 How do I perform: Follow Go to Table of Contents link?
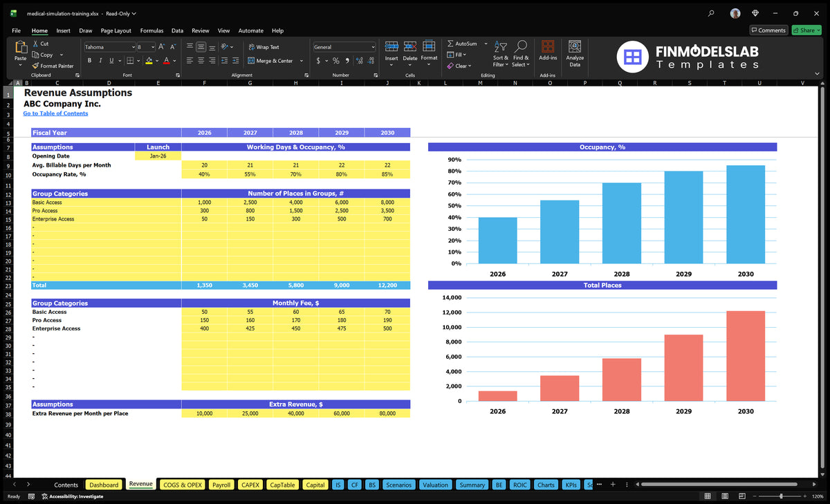55,113
